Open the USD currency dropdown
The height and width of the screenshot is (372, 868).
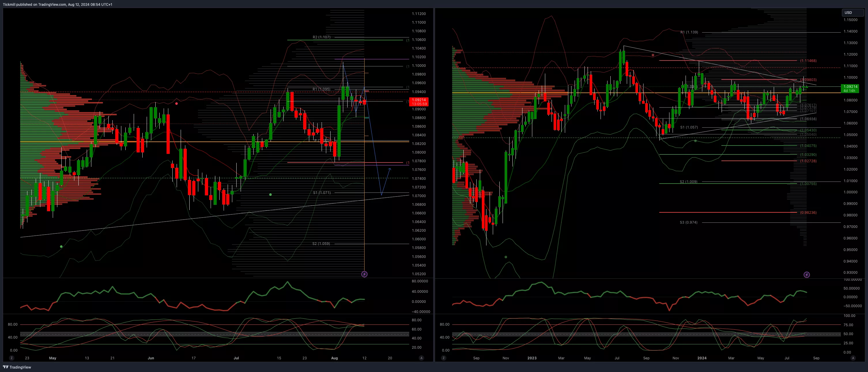click(x=852, y=12)
